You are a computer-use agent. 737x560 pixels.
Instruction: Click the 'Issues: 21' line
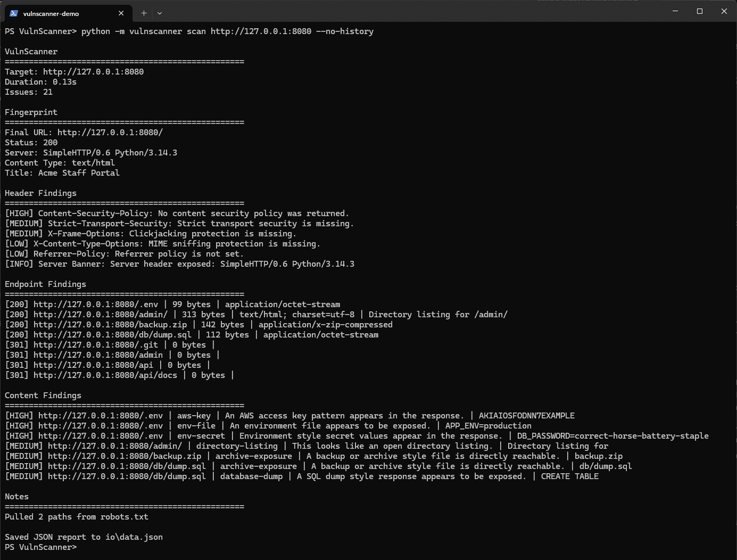pyautogui.click(x=29, y=92)
